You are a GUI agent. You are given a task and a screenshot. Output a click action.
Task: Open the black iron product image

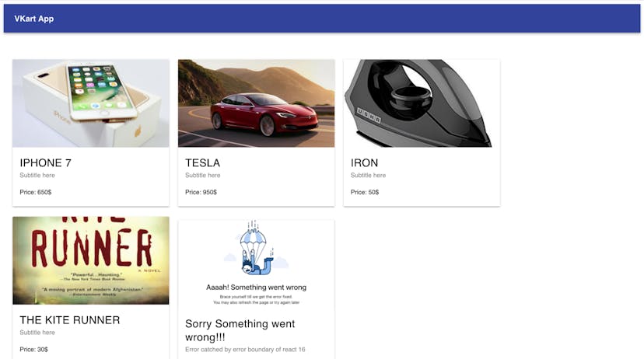[x=422, y=103]
